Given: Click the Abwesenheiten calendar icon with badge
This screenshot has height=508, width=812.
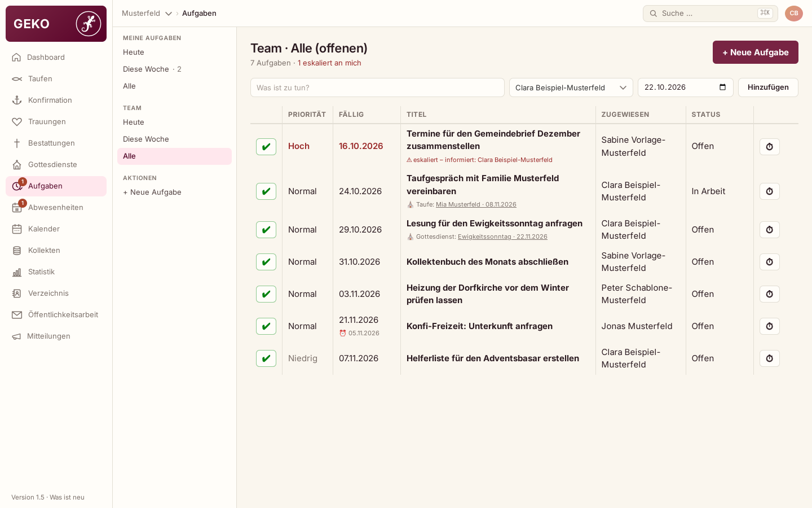Looking at the screenshot, I should pos(17,207).
